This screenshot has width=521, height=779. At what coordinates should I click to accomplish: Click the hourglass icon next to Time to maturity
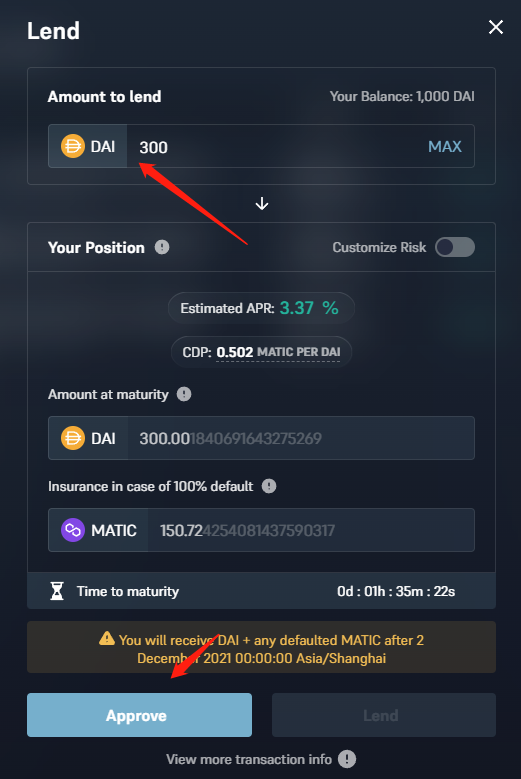point(57,591)
